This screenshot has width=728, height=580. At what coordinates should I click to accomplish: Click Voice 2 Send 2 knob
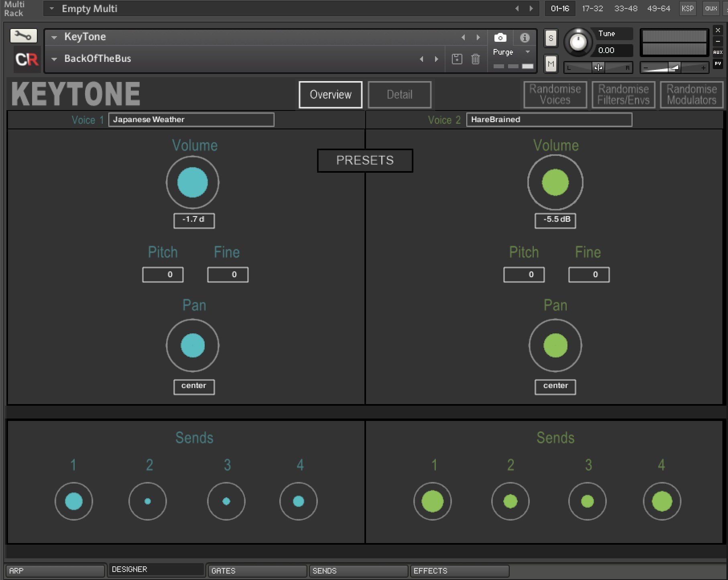[510, 501]
